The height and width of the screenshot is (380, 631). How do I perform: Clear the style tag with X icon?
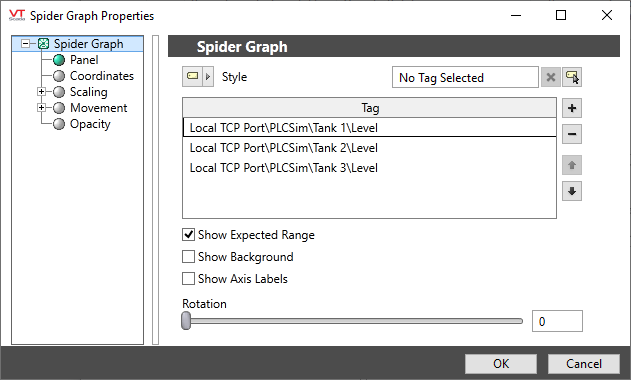coord(551,77)
